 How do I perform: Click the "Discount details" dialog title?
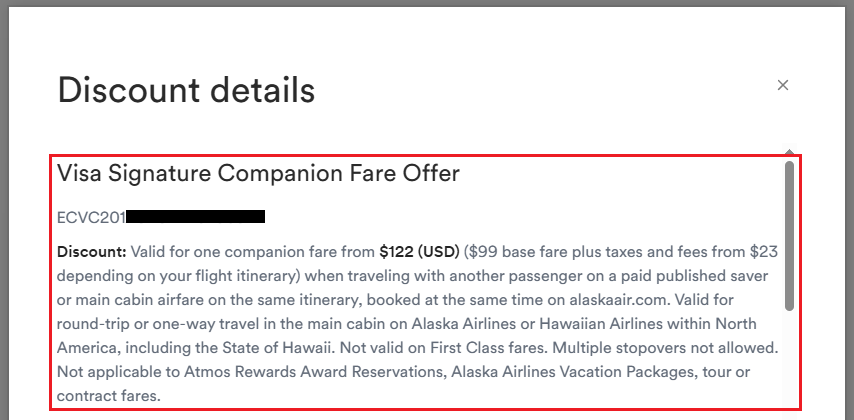click(186, 90)
